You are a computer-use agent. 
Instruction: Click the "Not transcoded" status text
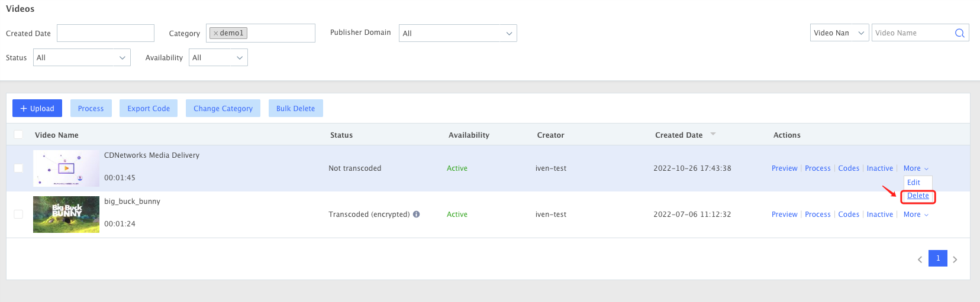[355, 168]
